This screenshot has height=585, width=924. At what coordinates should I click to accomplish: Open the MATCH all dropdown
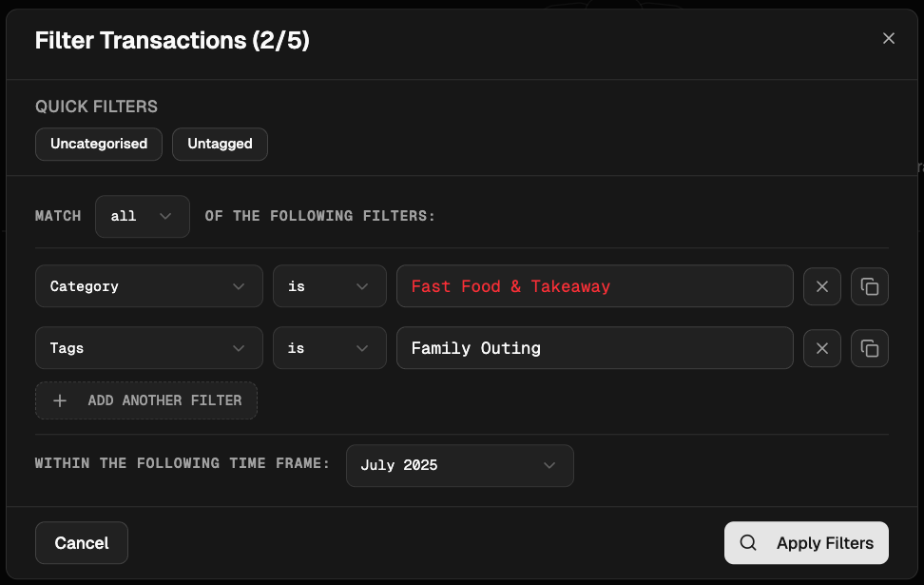point(142,216)
